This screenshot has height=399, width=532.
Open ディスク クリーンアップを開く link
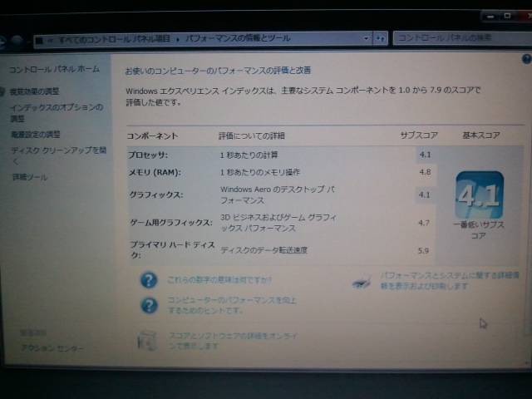[59, 155]
